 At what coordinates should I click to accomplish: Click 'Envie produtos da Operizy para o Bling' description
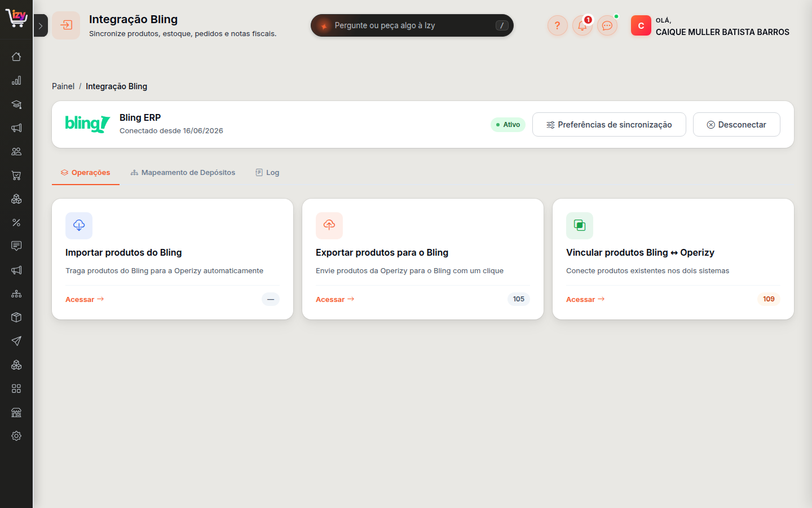coord(409,271)
